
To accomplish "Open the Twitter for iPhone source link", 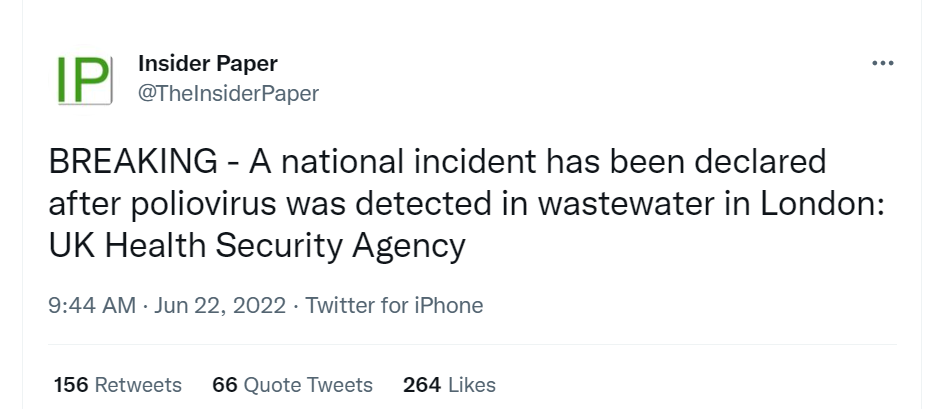I will 394,305.
